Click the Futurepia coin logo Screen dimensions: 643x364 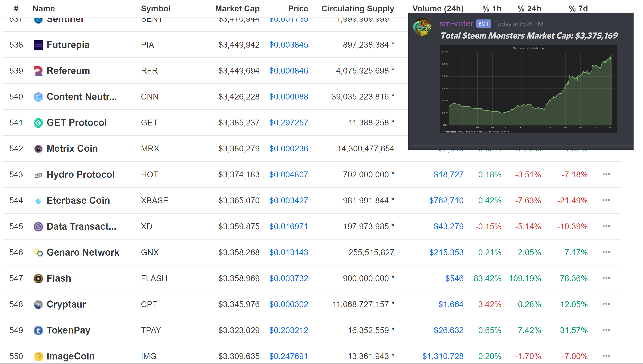38,45
